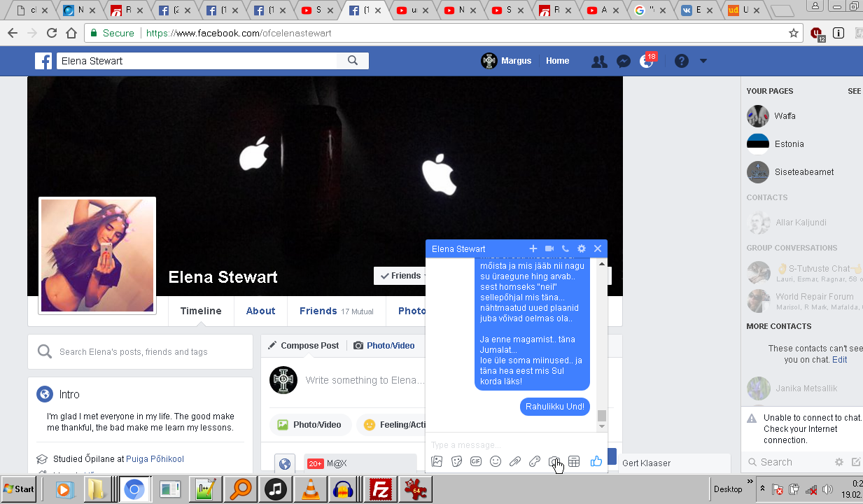Open the S-Tutvuste Chat group conversation
The height and width of the screenshot is (504, 863).
pos(804,273)
